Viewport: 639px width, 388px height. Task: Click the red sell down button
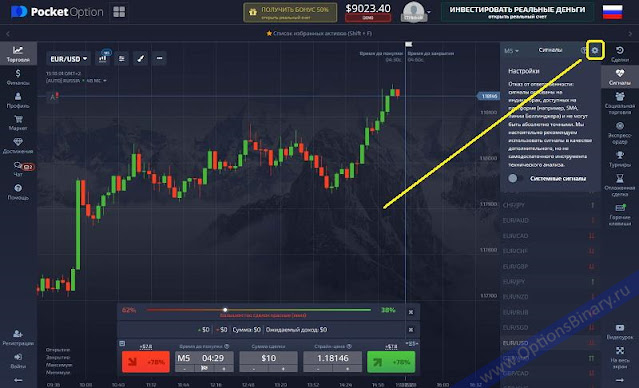[x=145, y=362]
